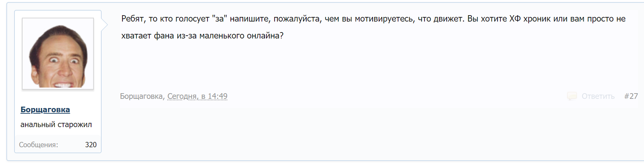
Task: Click the user title анальный старожил
Action: pyautogui.click(x=56, y=125)
